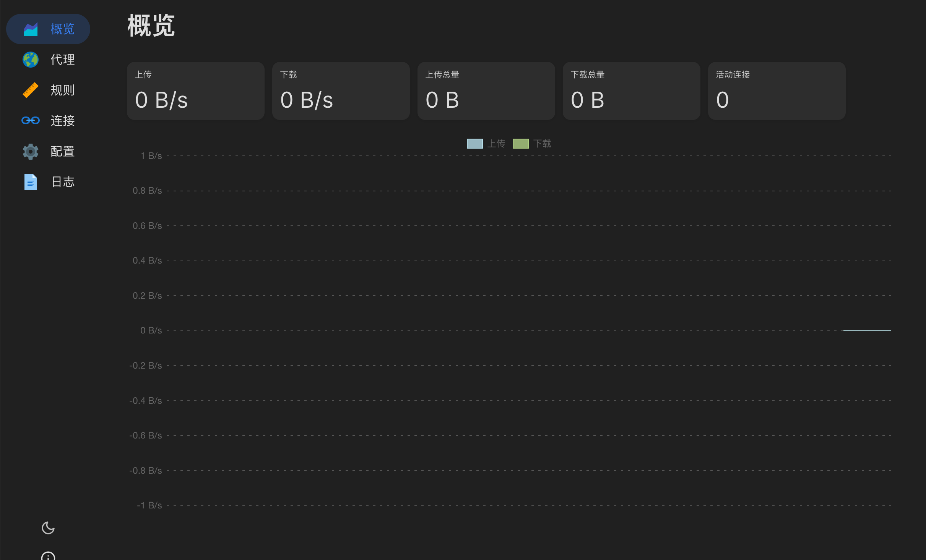The width and height of the screenshot is (926, 560).
Task: Click the gear icon for 配置
Action: (x=31, y=151)
